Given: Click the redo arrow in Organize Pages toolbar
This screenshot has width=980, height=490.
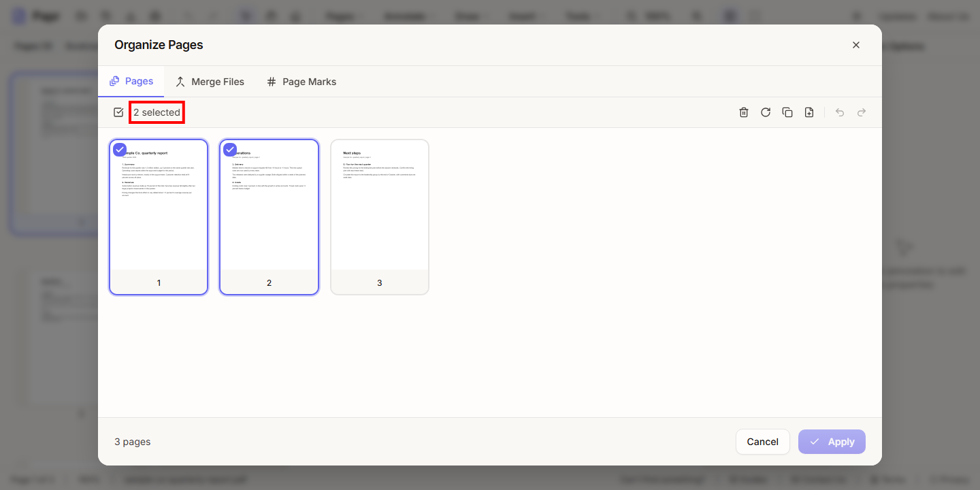Looking at the screenshot, I should click(x=862, y=112).
